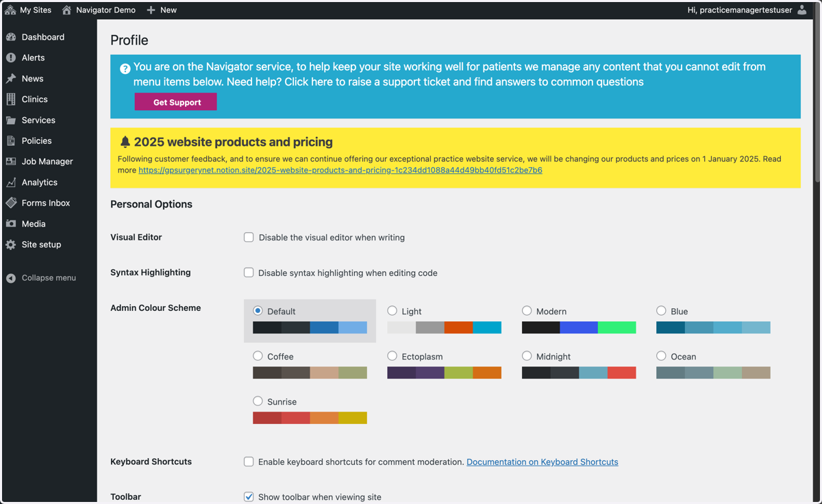Click the Forms Inbox tag icon
Viewport: 822px width, 504px height.
point(11,203)
